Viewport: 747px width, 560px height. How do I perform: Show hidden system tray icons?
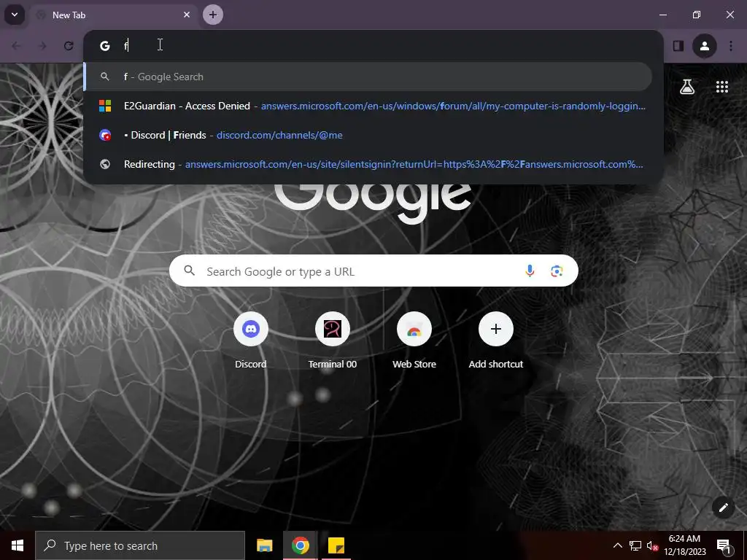617,545
